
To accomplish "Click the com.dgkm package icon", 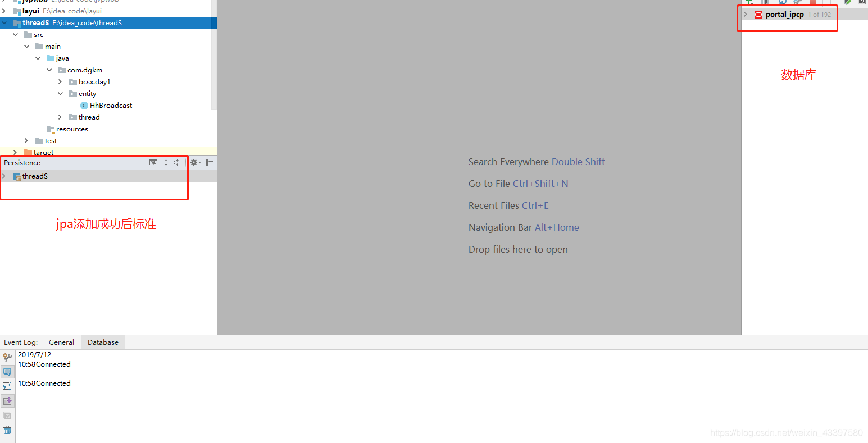I will point(62,70).
